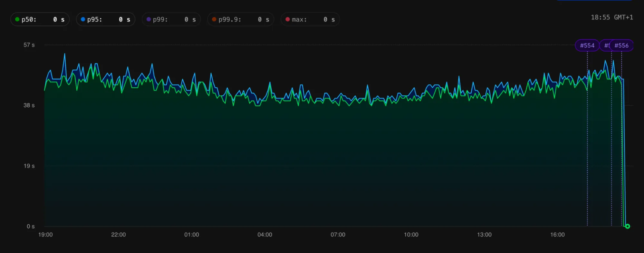Click the 10:00 x-axis label
Image resolution: width=644 pixels, height=253 pixels.
411,235
